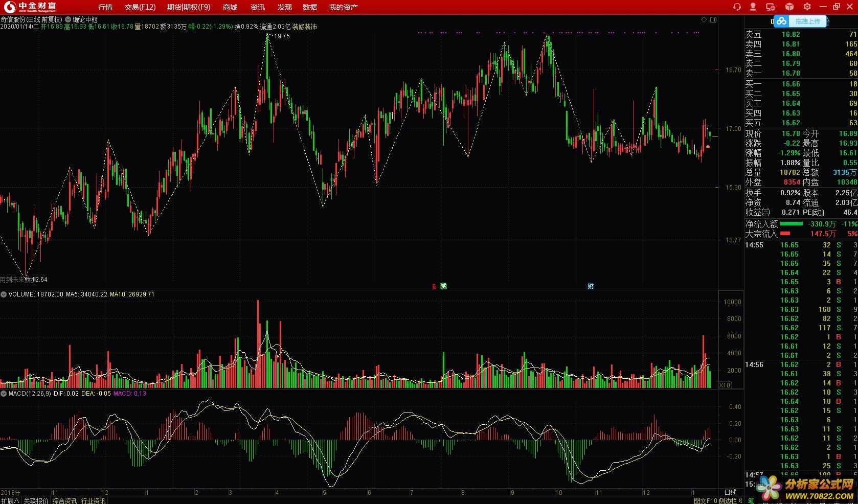Open 缠论中枢 indicator dropdown

click(68, 19)
